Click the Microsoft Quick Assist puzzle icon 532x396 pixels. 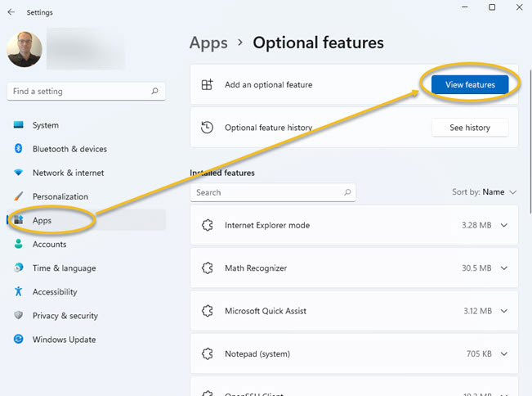coord(207,311)
